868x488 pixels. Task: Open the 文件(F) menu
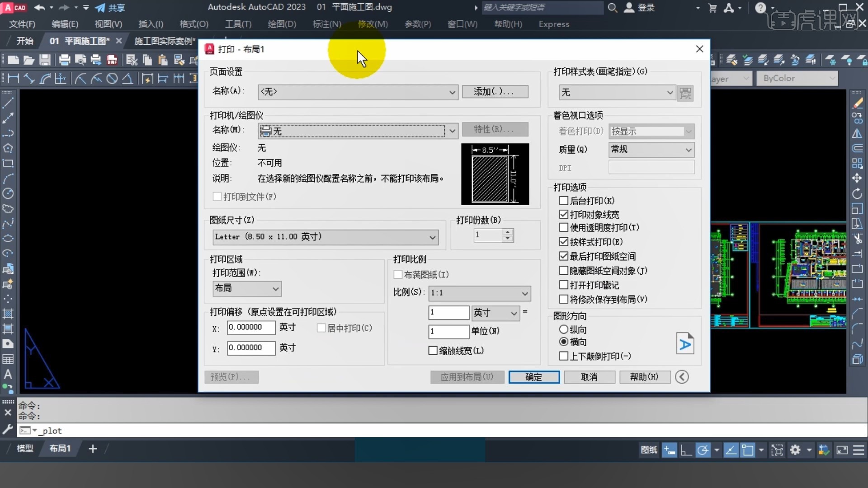(22, 24)
